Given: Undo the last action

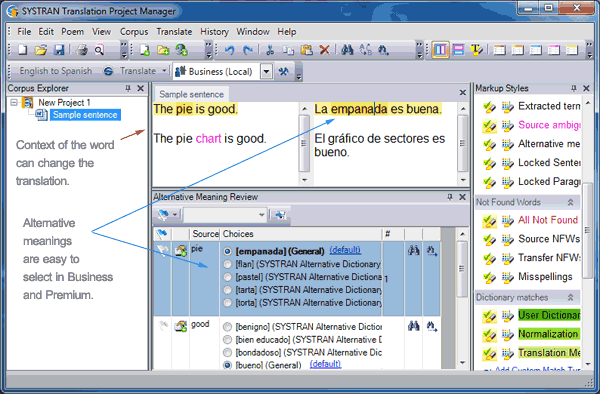Looking at the screenshot, I should pos(230,50).
